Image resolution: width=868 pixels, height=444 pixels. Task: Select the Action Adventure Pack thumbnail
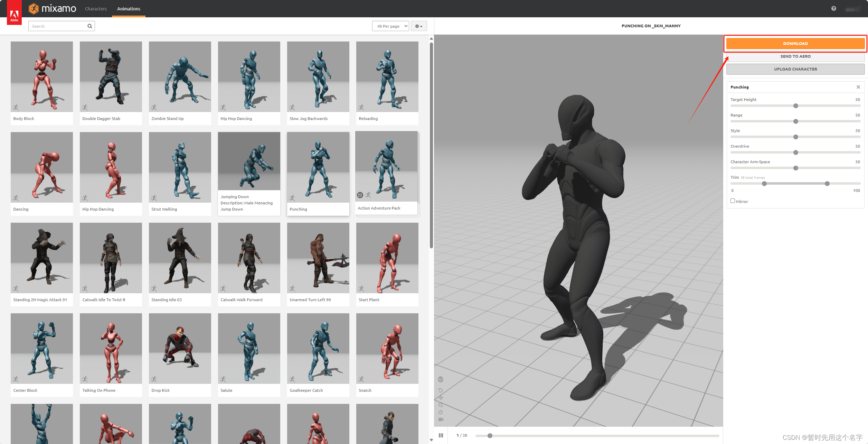click(387, 167)
